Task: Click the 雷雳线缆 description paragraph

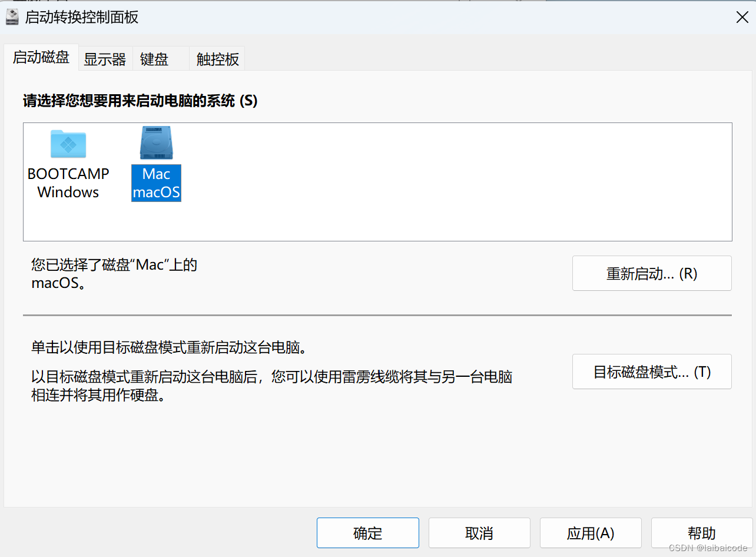Action: (271, 386)
